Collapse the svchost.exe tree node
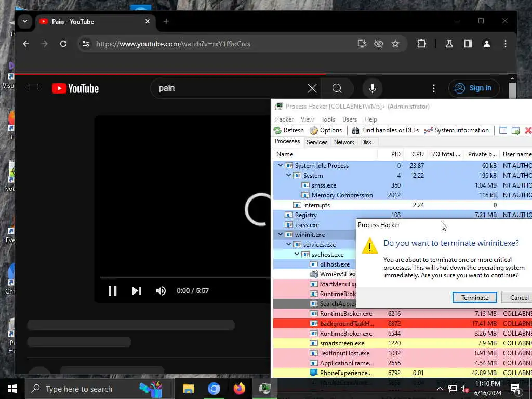Screen dimensions: 532x399 click(x=297, y=254)
